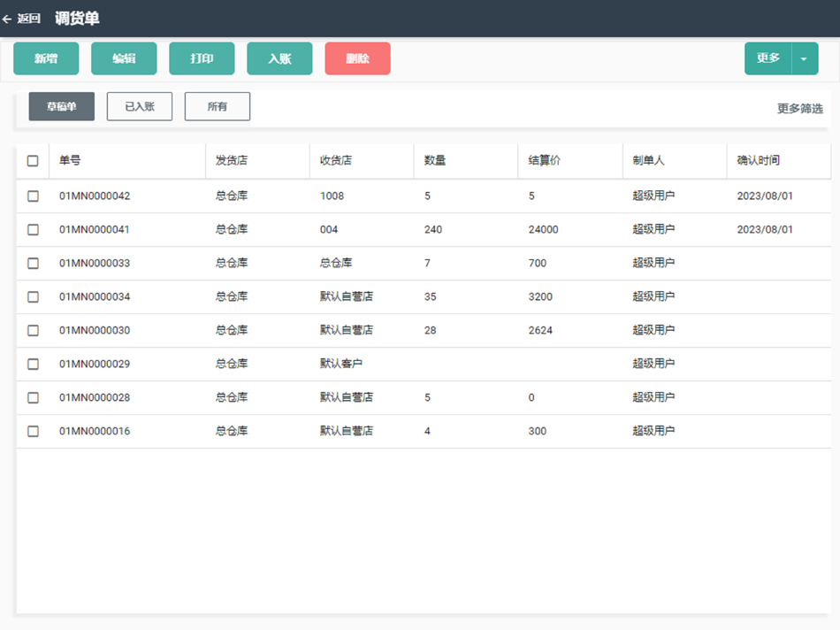Image resolution: width=840 pixels, height=630 pixels.
Task: Check the row 01MN0000033 checkbox
Action: tap(33, 264)
